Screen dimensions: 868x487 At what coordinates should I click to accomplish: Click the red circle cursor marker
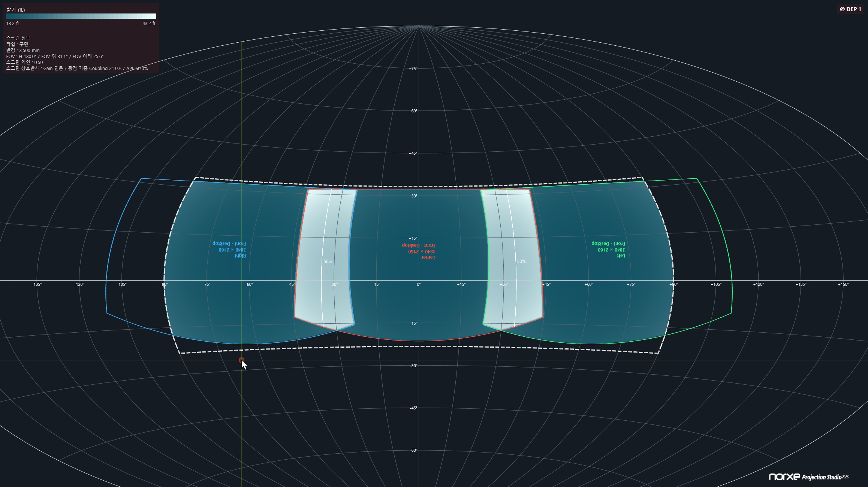(x=241, y=360)
